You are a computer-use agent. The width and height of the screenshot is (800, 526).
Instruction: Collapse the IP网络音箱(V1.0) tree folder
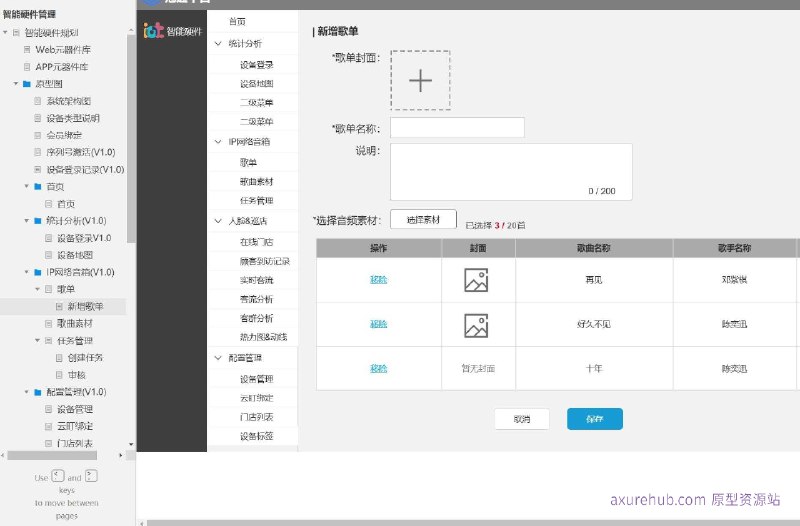[x=27, y=272]
